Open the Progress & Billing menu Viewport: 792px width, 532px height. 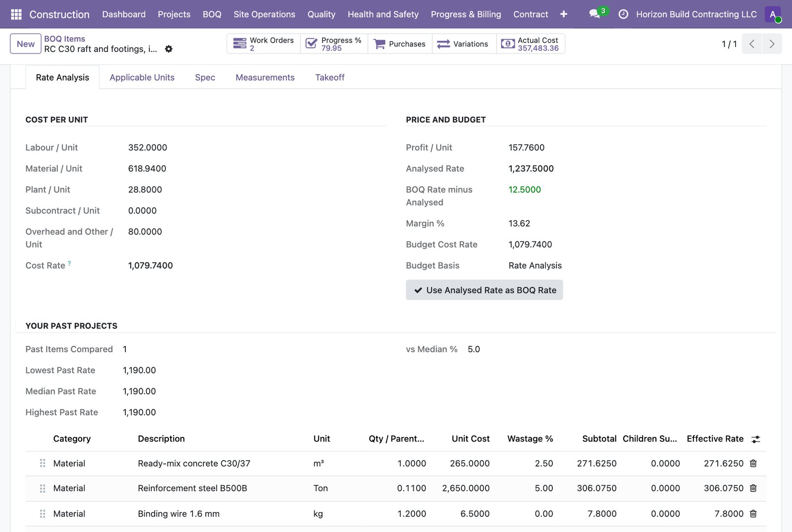pos(466,14)
